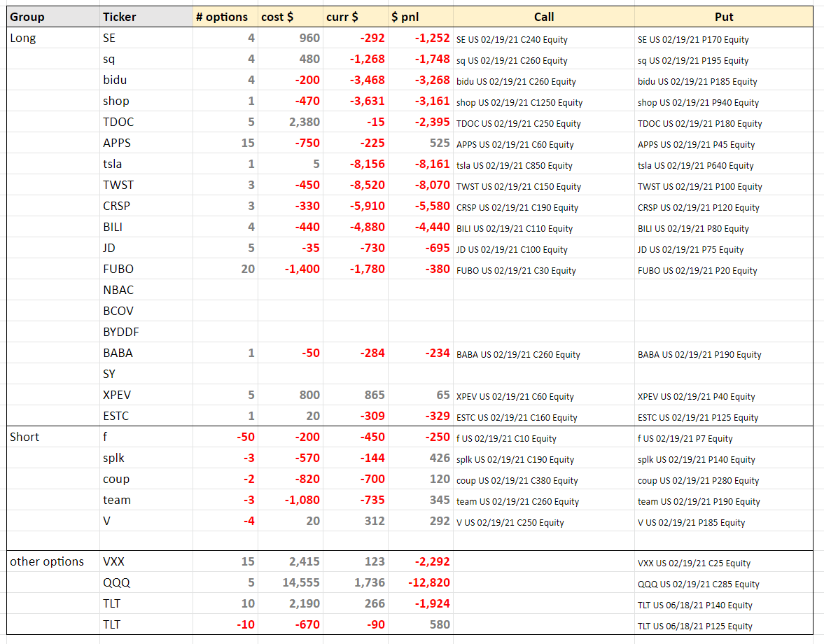824x644 pixels.
Task: Click the tsla ticker cell
Action: (x=146, y=164)
